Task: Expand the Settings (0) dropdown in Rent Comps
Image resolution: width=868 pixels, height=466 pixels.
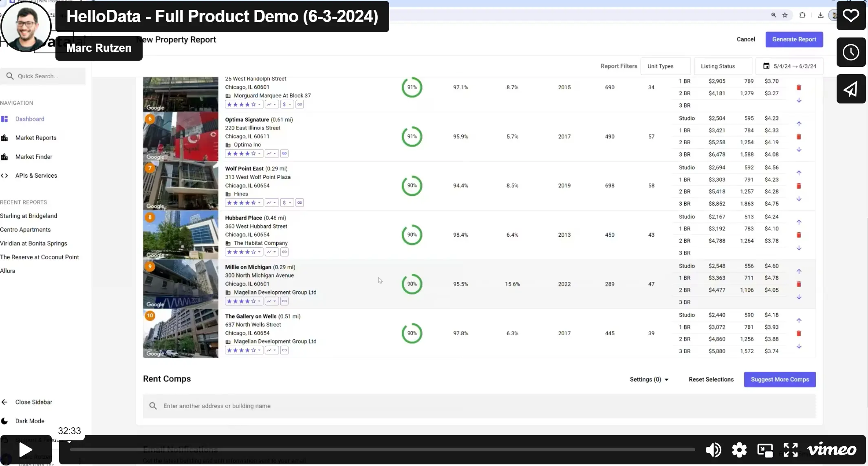Action: [648, 379]
